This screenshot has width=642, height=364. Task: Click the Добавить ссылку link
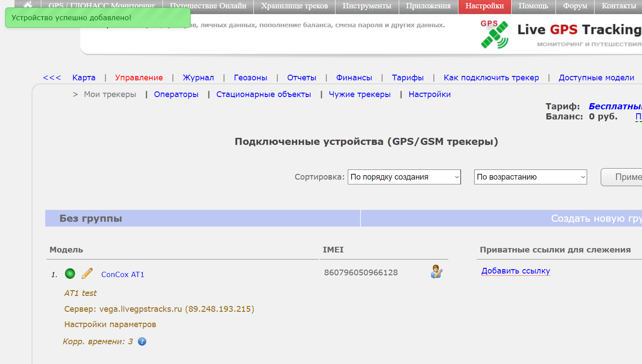tap(516, 271)
